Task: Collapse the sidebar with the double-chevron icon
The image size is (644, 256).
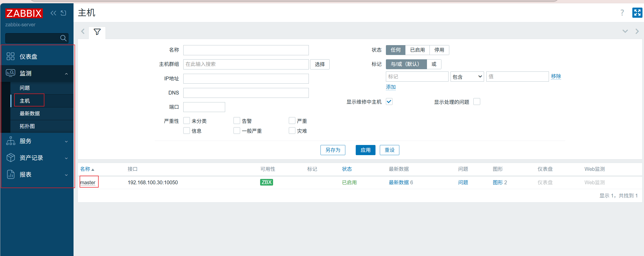Action: point(53,13)
